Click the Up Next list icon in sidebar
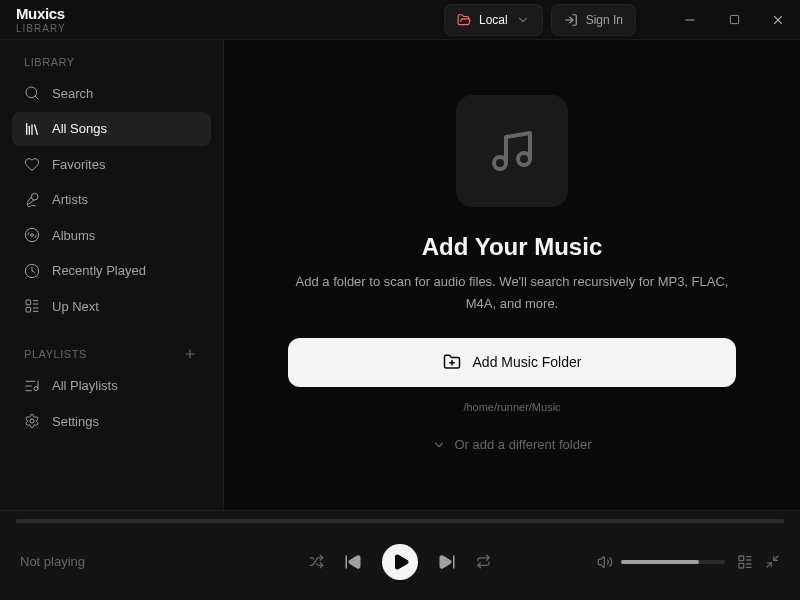Viewport: 800px width, 600px height. click(x=32, y=306)
